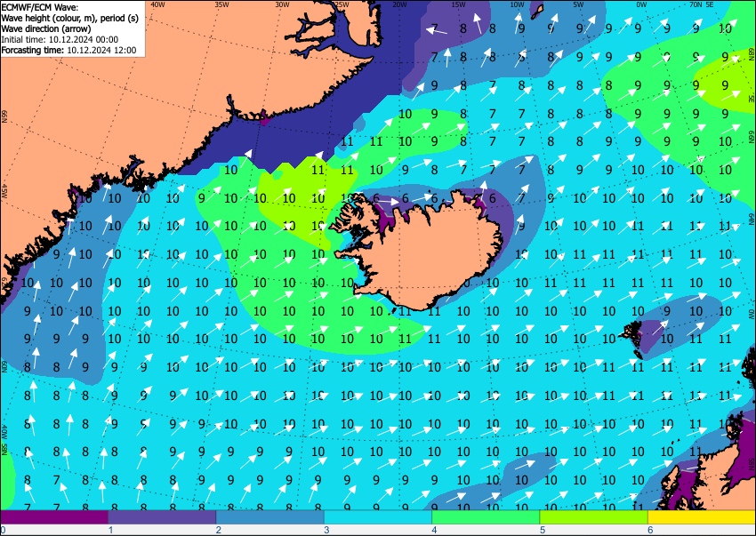The image size is (756, 536).
Task: Pick the lime 5–6 m legend swatch
Action: [594, 516]
